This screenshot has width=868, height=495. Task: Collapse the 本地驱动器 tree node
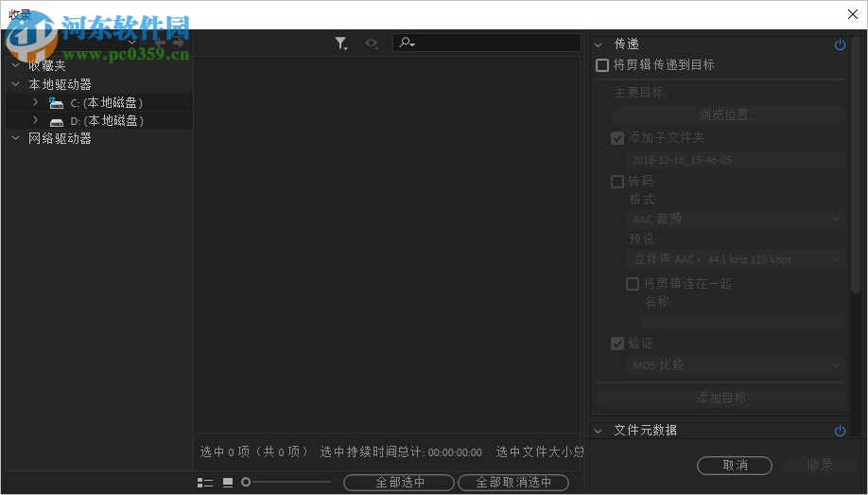click(16, 84)
